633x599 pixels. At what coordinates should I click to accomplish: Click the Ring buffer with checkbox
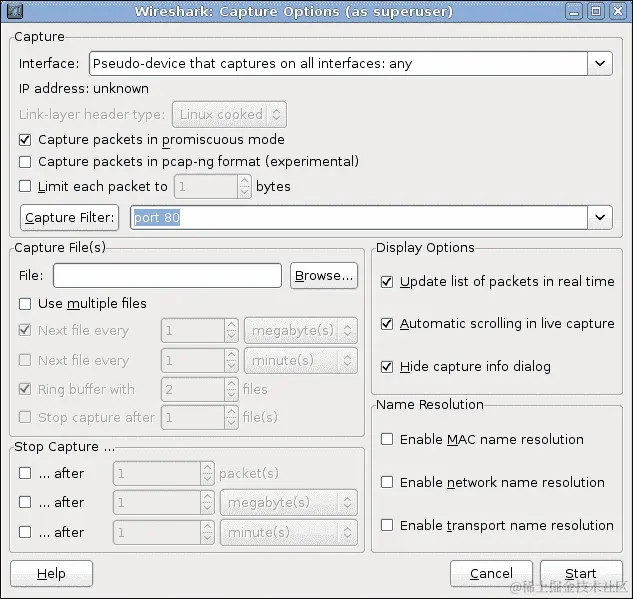tap(25, 390)
